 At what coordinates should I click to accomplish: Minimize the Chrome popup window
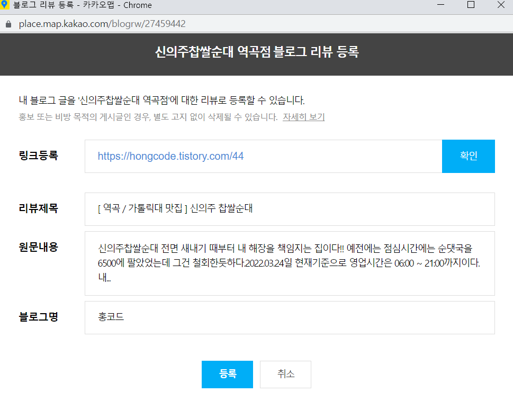click(x=440, y=5)
